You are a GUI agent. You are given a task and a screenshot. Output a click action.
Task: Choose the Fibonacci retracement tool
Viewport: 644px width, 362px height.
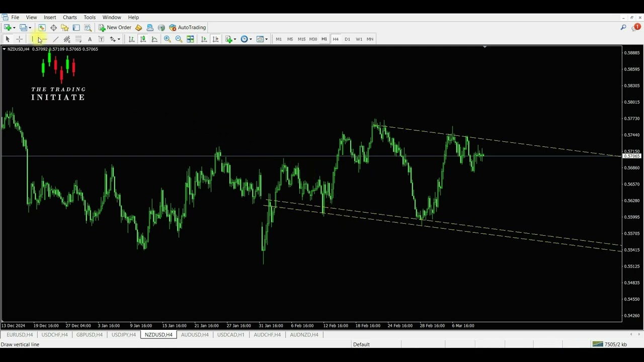coord(78,39)
